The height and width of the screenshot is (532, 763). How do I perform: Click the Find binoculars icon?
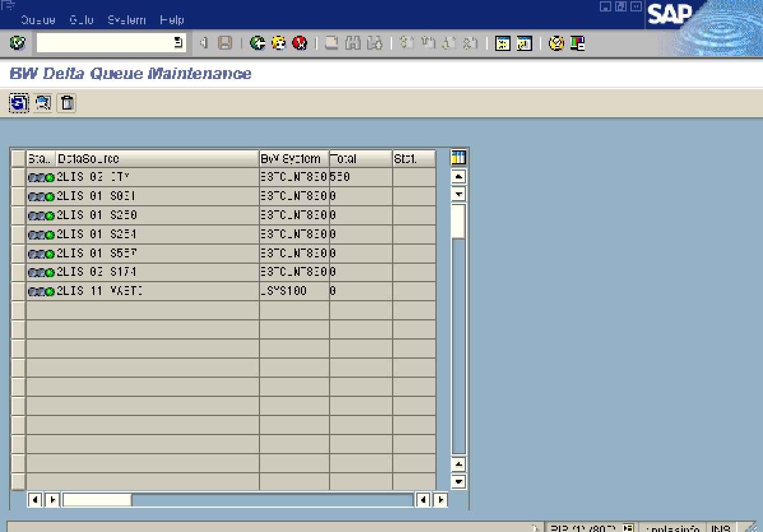tap(352, 43)
